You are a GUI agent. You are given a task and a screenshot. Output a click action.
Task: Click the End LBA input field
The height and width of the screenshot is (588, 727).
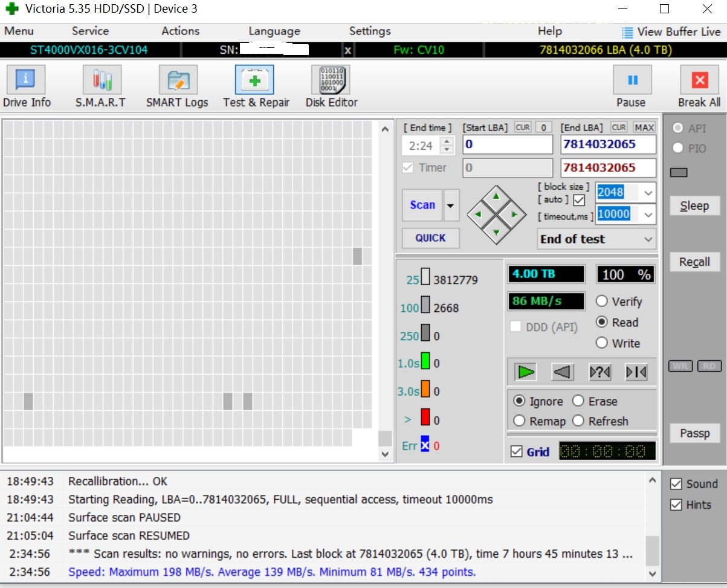click(609, 144)
